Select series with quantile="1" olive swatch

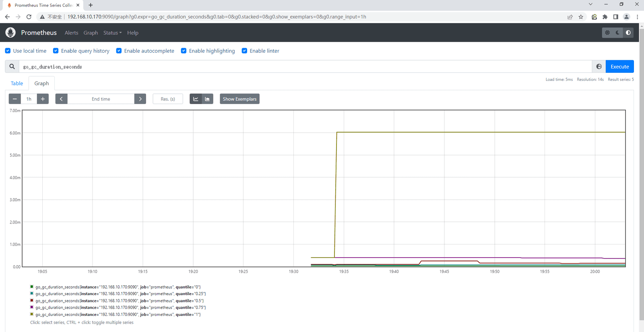pos(32,314)
